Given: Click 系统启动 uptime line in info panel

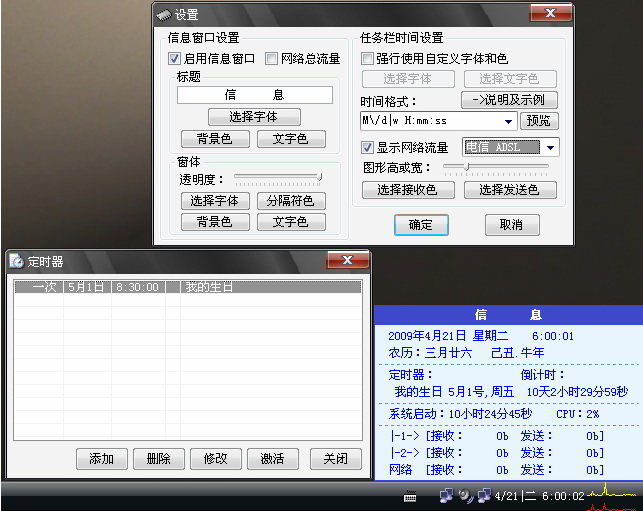Looking at the screenshot, I should pos(460,414).
